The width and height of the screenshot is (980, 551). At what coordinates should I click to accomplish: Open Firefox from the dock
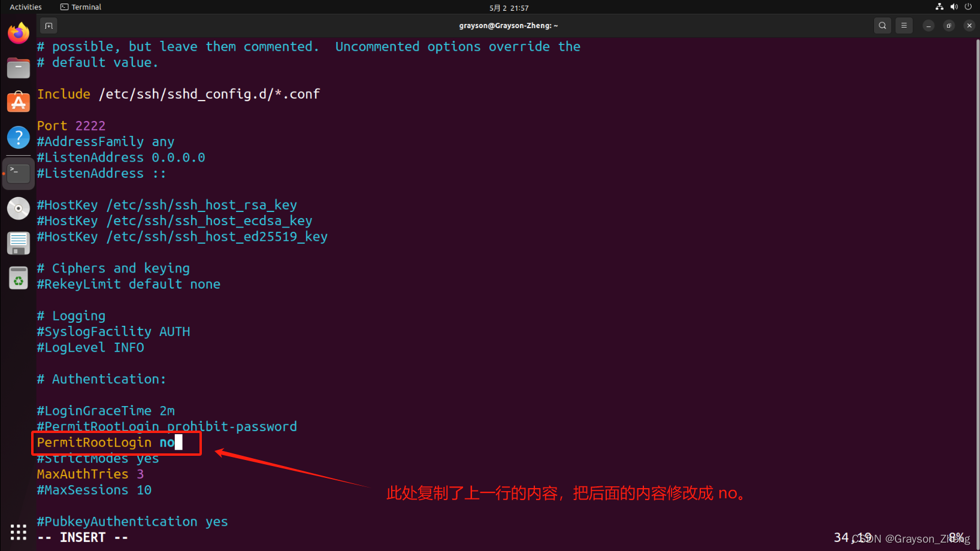click(x=19, y=33)
